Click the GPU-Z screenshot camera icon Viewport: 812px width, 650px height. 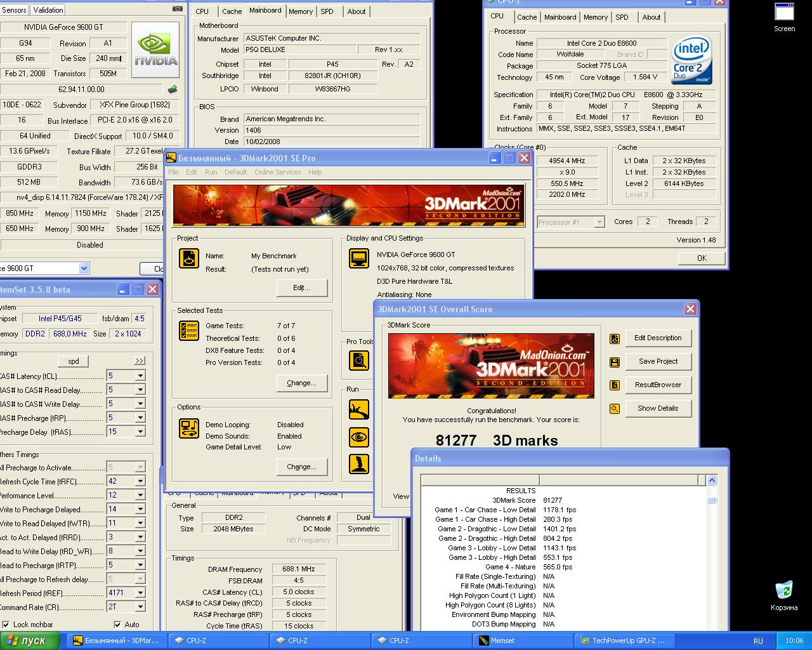177,9
